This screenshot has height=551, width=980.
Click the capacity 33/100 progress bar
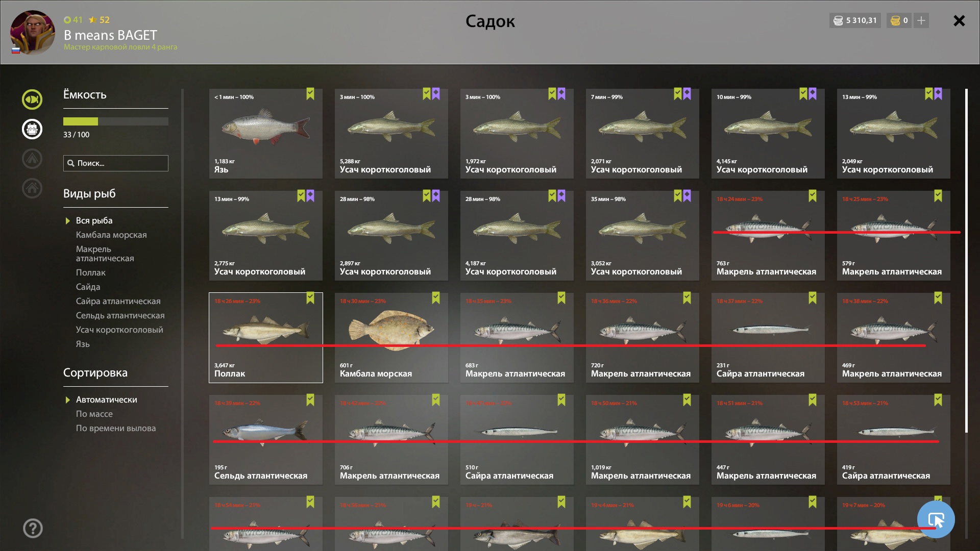click(x=116, y=121)
